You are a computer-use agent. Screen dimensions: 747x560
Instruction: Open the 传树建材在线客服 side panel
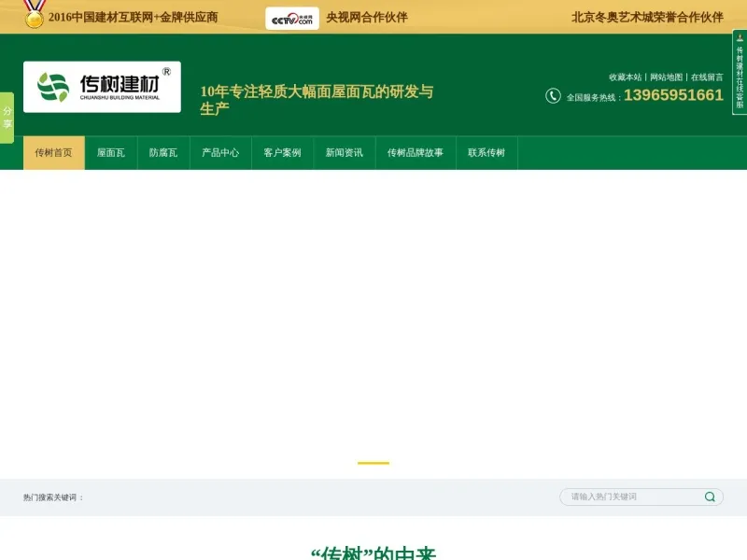pyautogui.click(x=740, y=72)
